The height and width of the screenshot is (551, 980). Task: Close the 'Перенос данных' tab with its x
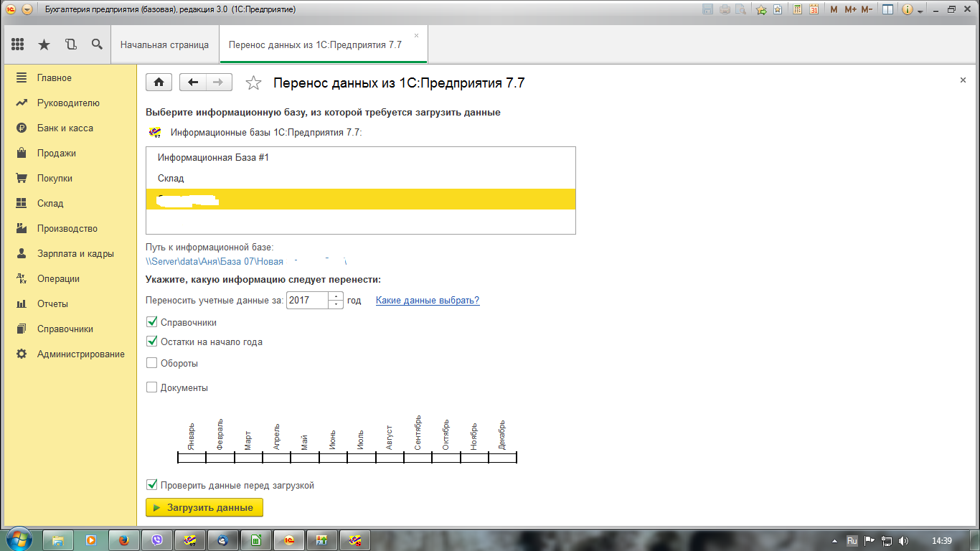tap(416, 35)
